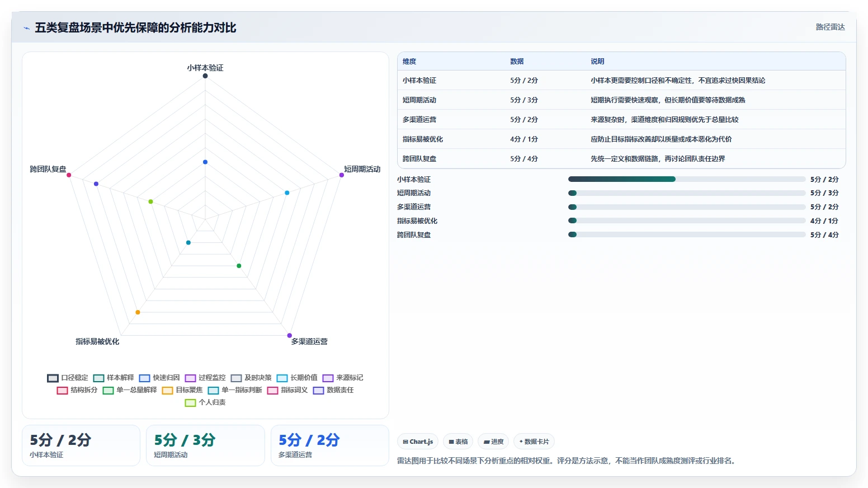
Task: Click the description starting 先统一定义和数据链路
Action: (x=658, y=159)
